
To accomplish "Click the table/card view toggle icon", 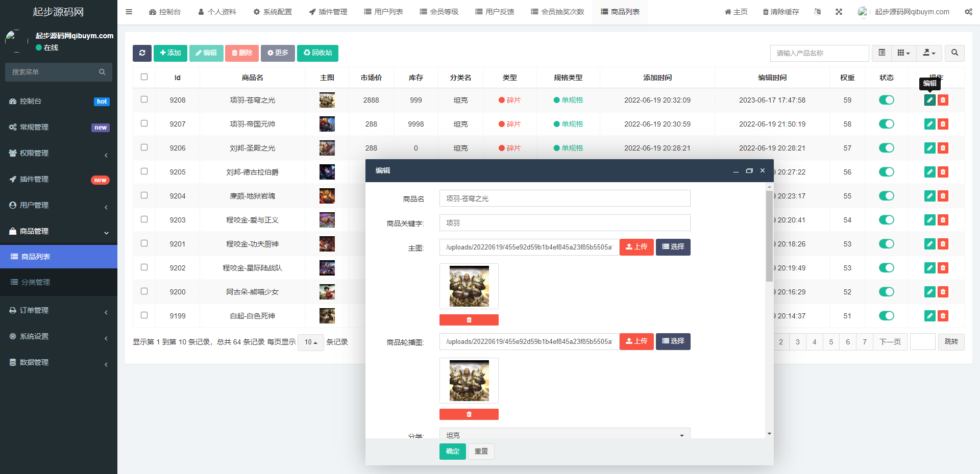I will (x=881, y=53).
